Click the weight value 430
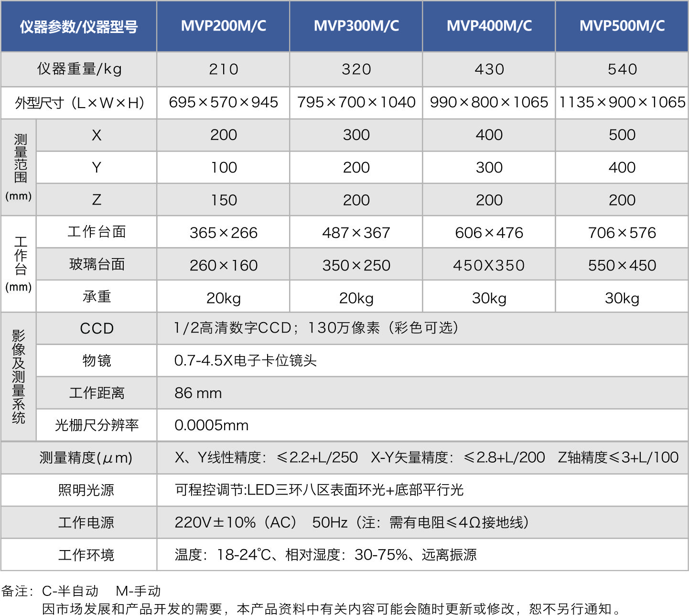Screen dimensions: 689x616 pyautogui.click(x=489, y=69)
